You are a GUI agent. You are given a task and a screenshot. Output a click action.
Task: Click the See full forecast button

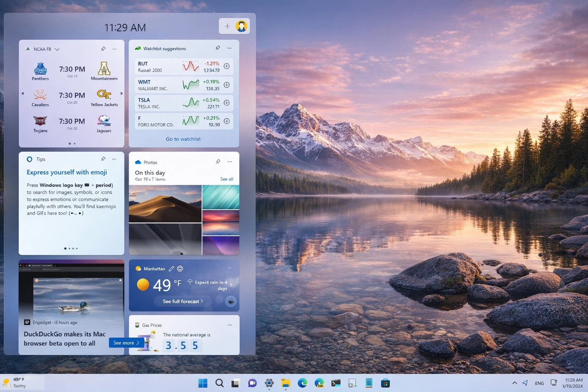pyautogui.click(x=183, y=301)
